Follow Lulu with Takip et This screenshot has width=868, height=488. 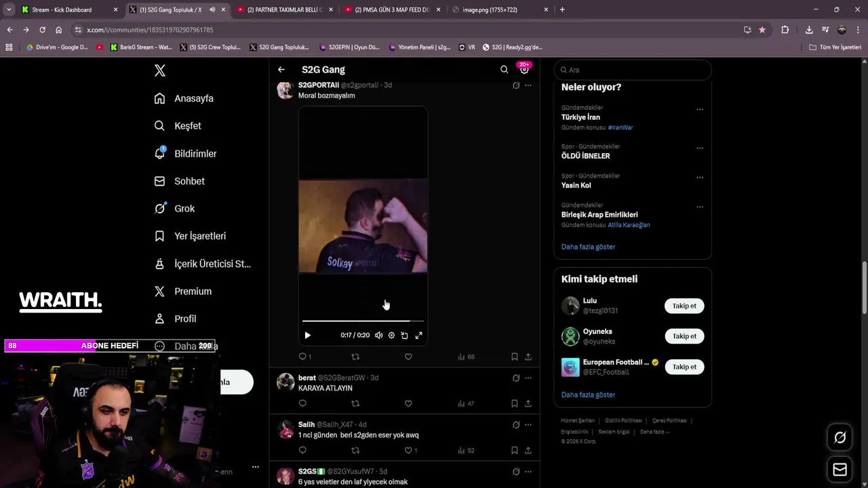[684, 306]
